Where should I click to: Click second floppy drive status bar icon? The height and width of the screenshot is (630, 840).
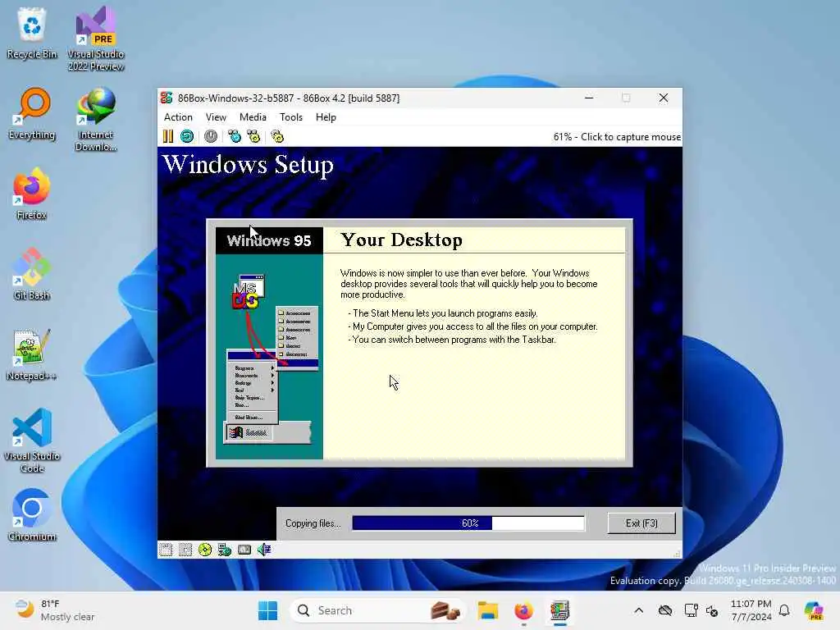185,550
